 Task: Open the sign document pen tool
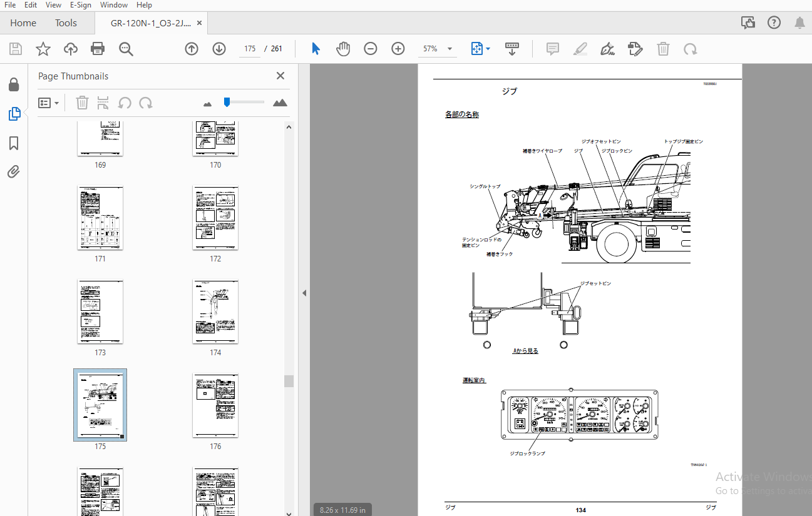(x=607, y=49)
